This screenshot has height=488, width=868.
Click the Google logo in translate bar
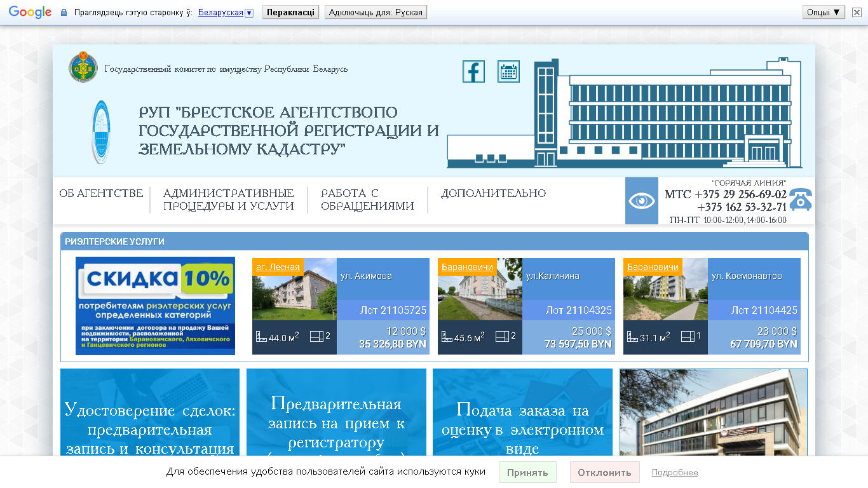(x=30, y=12)
